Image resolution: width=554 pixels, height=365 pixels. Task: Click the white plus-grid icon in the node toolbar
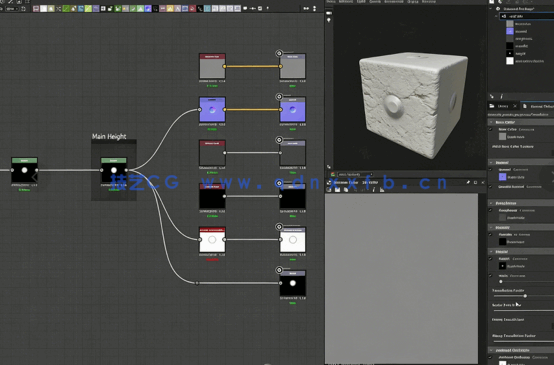pos(103,8)
